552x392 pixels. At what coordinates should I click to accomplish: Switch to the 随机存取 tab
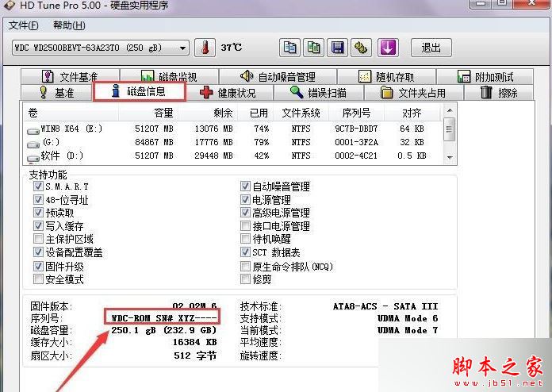[x=386, y=76]
